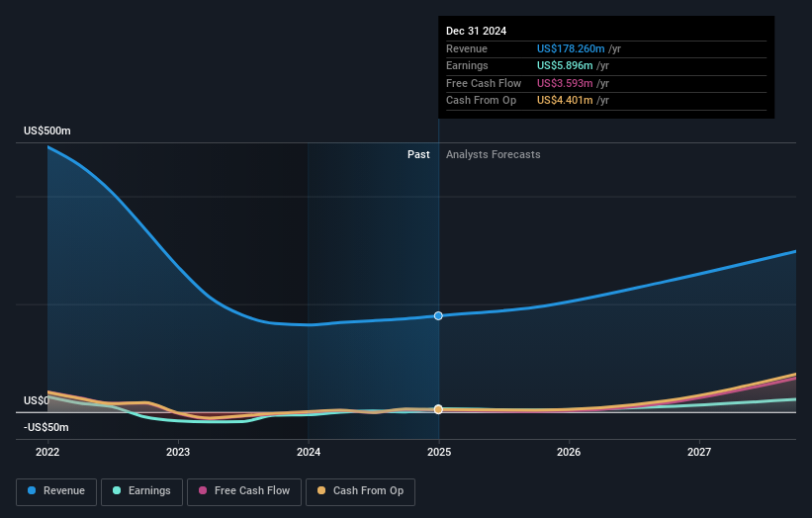Toggle the Cash From Op legend series

tap(360, 491)
